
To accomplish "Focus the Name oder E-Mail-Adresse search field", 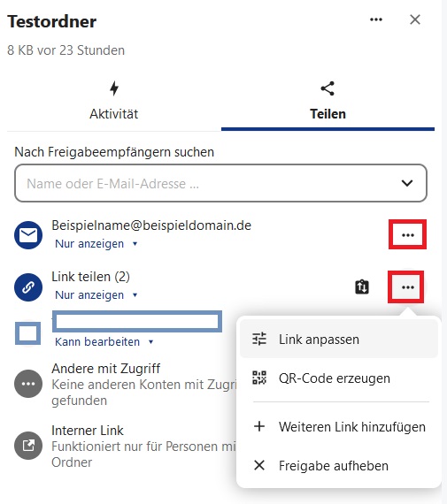I will coord(220,183).
